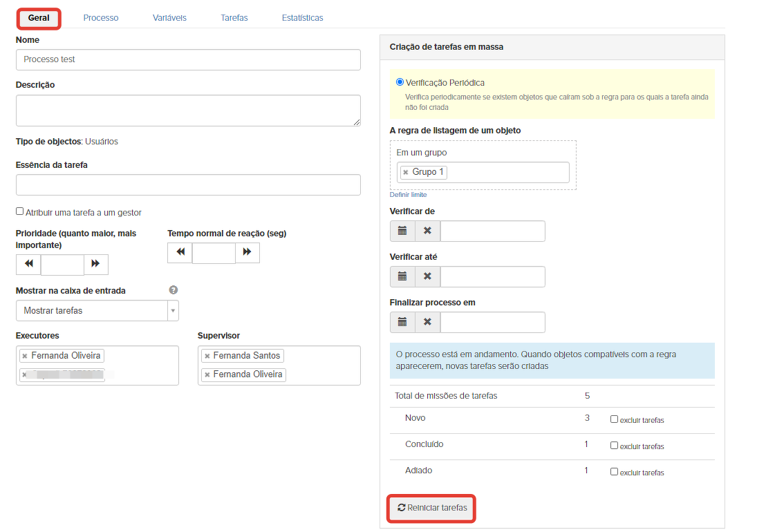Increase Tempo normal de reação value
Screen dimensions: 757x532
pyautogui.click(x=247, y=253)
